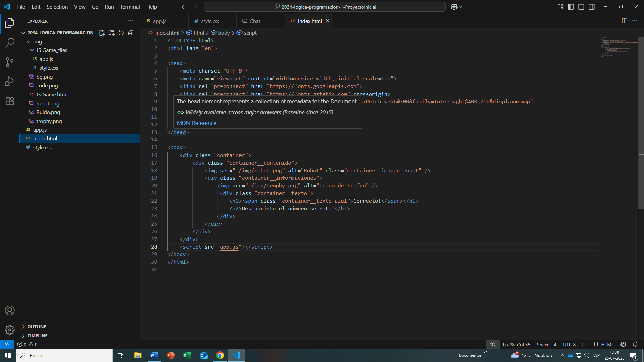This screenshot has width=644, height=362.
Task: Go forward in navigation history
Action: [195, 7]
